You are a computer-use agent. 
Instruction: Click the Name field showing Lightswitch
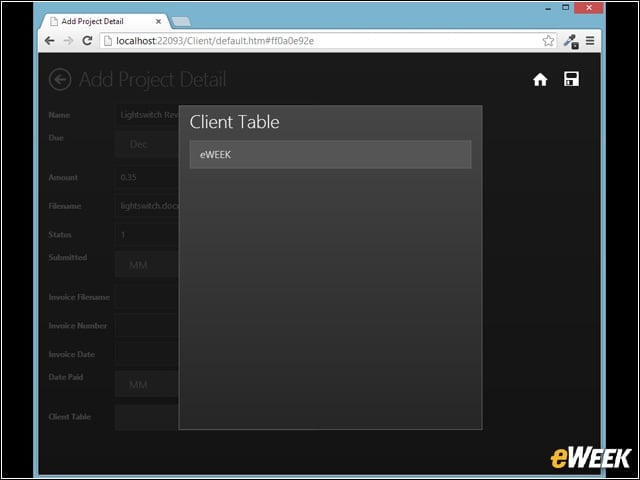[x=147, y=115]
